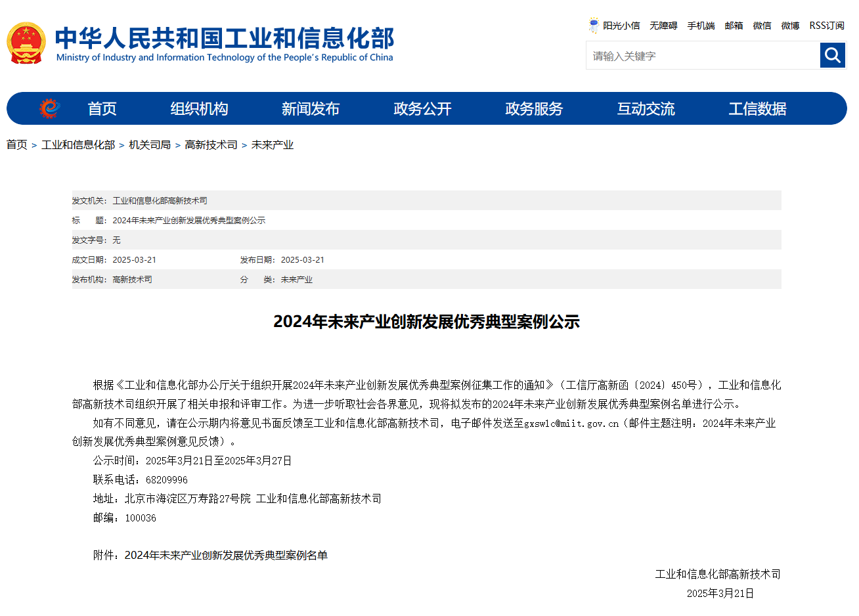Navigate to 首页 via breadcrumb

[17, 145]
